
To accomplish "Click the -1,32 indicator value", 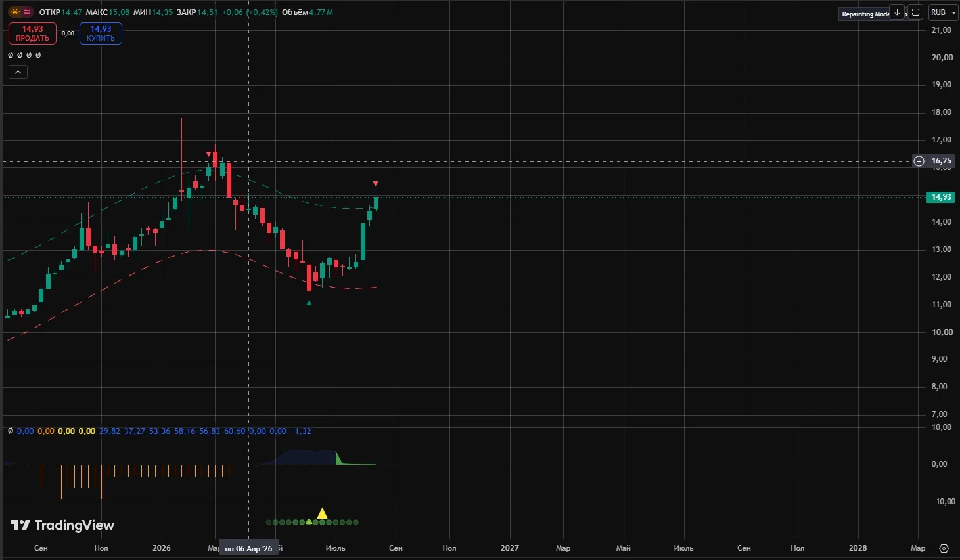I will click(300, 431).
